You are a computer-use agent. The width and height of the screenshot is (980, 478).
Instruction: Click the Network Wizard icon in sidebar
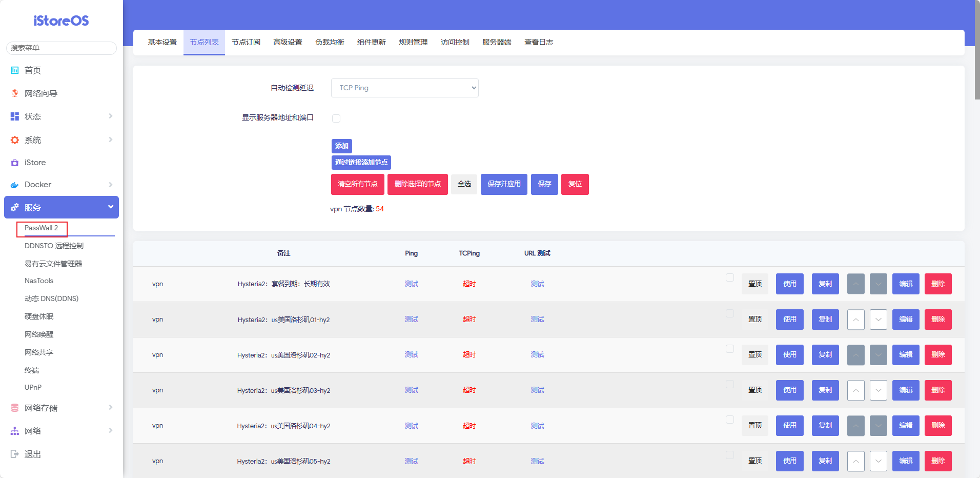point(15,93)
